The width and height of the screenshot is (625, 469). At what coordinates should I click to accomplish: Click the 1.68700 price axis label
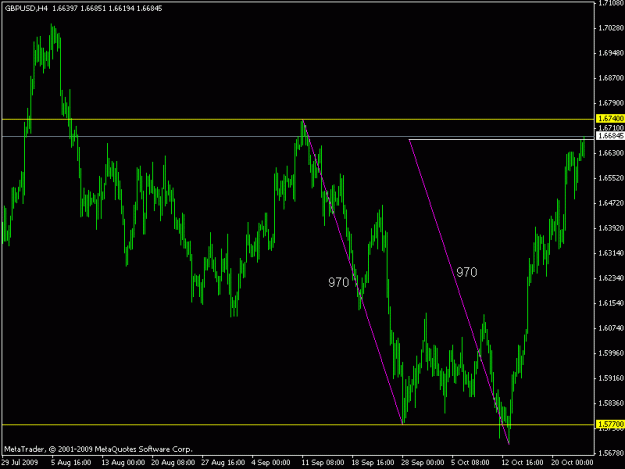click(611, 78)
